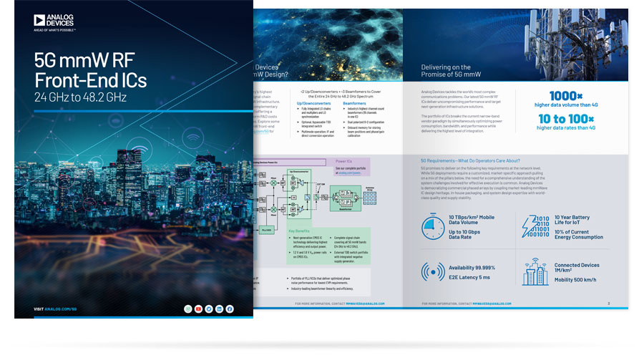The image size is (644, 358).
Task: Click 'Connected Devices 1M/km²' text
Action: coord(577,268)
